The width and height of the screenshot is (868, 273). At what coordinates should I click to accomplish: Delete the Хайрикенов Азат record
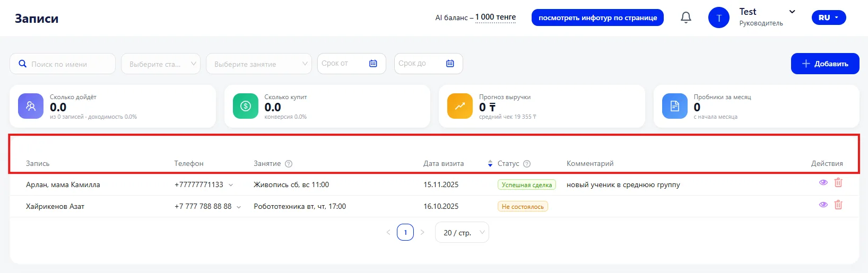point(838,205)
